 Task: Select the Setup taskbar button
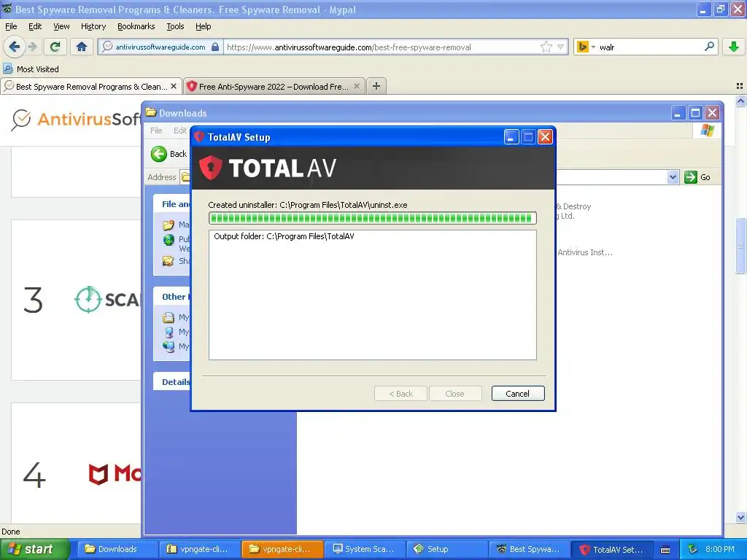pos(447,549)
